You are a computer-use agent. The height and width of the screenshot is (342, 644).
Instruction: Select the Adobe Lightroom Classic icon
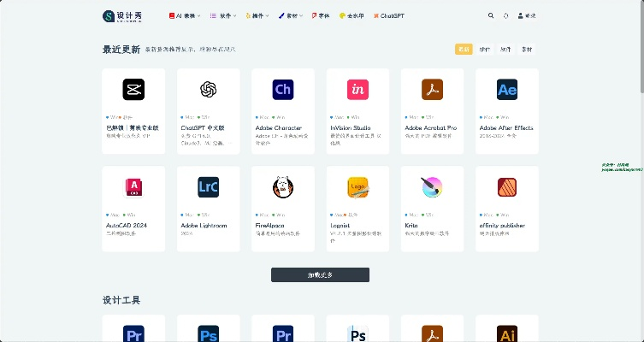(208, 187)
